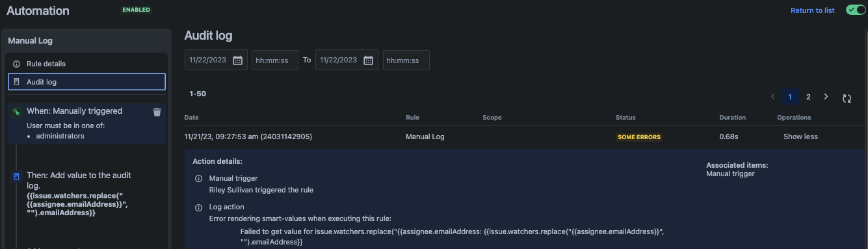Click the Error rendering smart-values message
The image size is (868, 249).
300,218
